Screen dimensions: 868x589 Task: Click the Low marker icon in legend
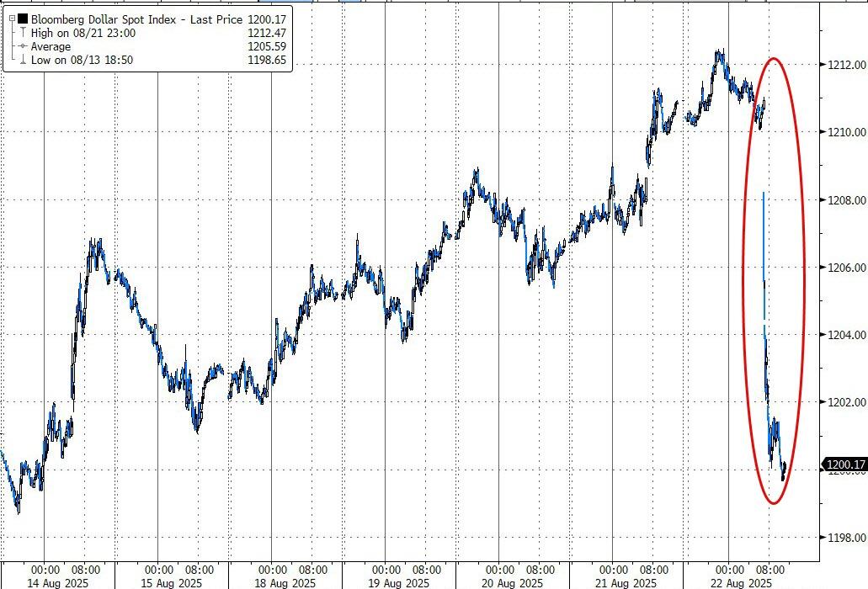[x=21, y=60]
